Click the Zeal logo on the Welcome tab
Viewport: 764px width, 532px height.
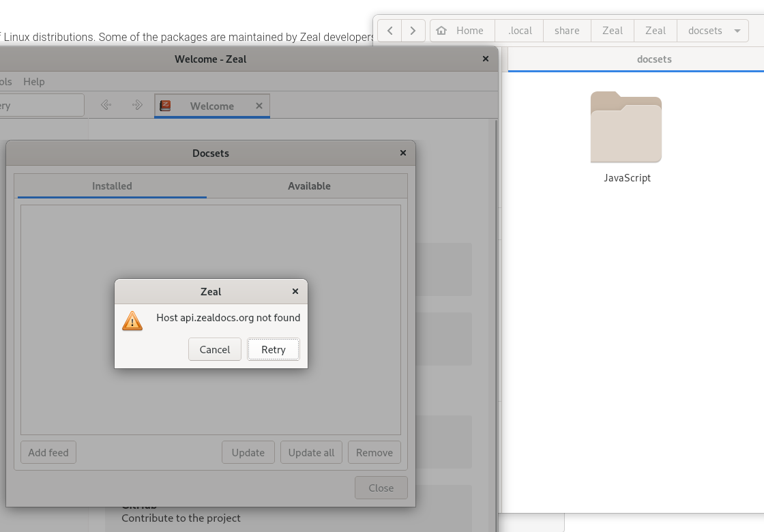(x=164, y=106)
